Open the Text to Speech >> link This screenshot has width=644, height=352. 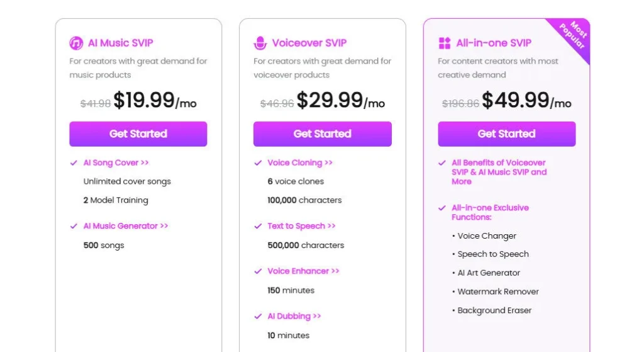(301, 226)
